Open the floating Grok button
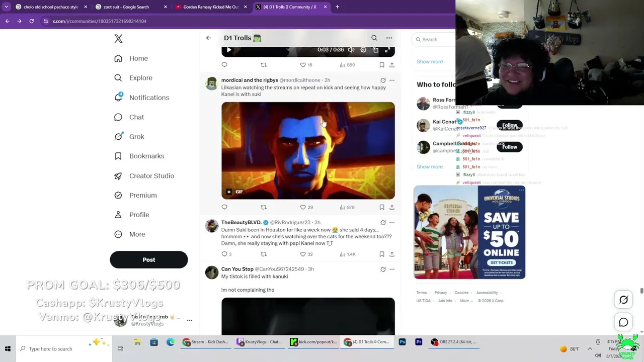This screenshot has height=362, width=644. click(x=623, y=300)
